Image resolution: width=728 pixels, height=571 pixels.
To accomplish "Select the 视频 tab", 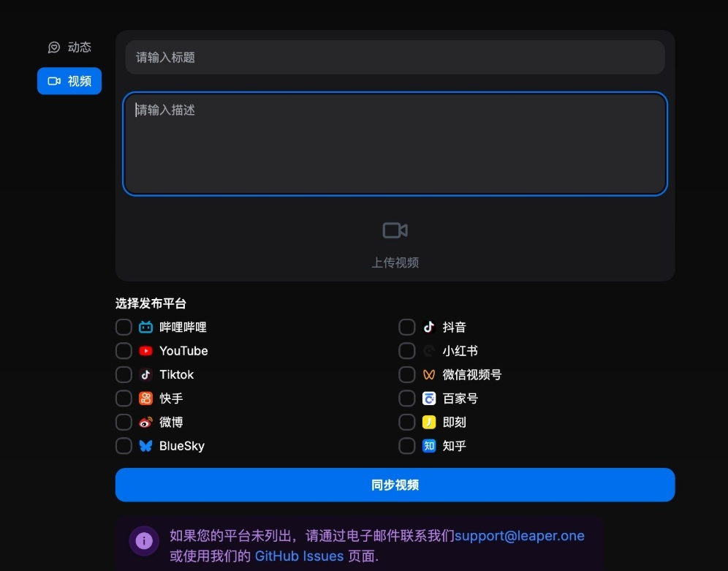I will coord(69,81).
